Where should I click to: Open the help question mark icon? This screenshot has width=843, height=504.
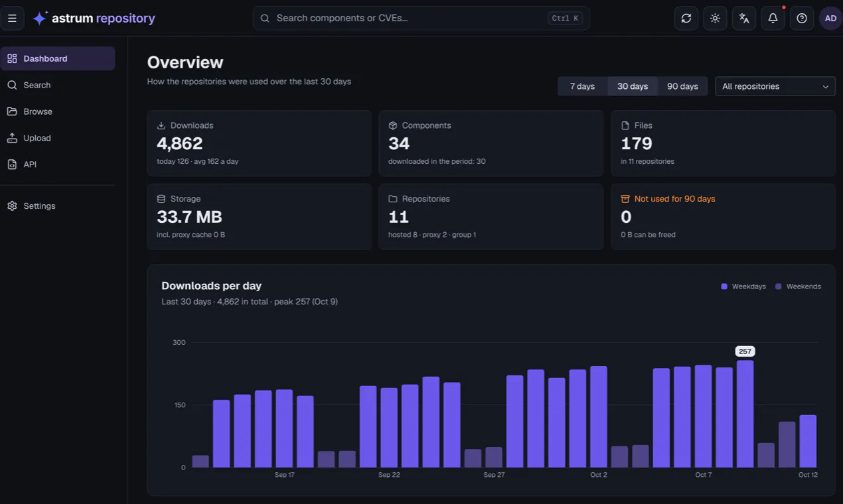[802, 19]
